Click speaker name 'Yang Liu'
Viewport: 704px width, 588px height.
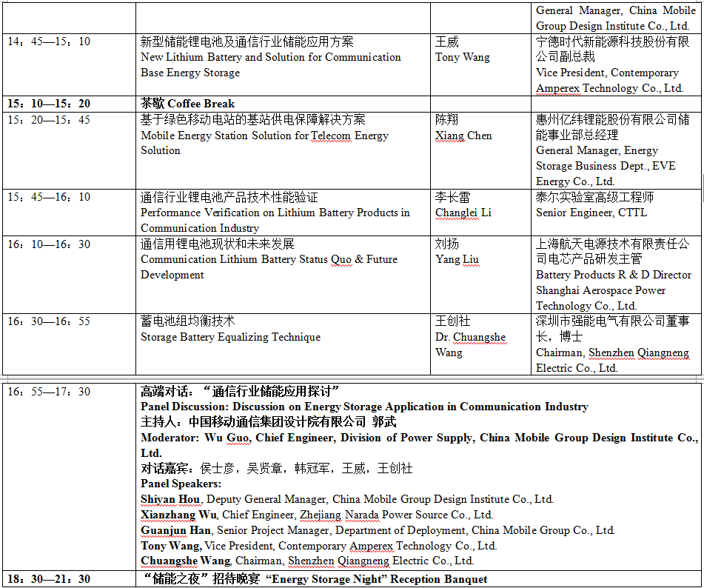tap(457, 259)
